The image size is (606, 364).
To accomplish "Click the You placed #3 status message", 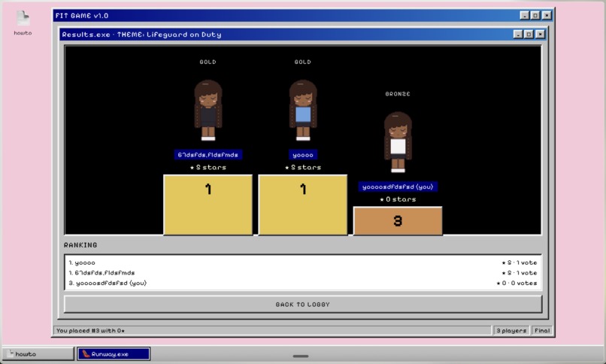I will point(90,331).
